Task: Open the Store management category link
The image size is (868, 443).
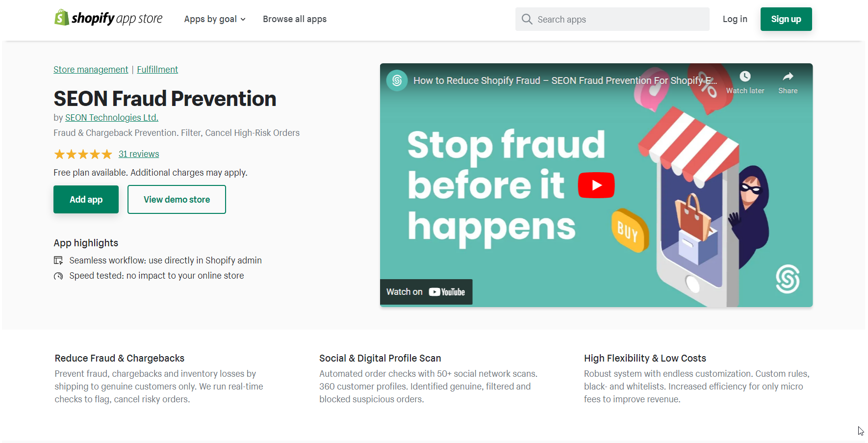Action: point(91,70)
